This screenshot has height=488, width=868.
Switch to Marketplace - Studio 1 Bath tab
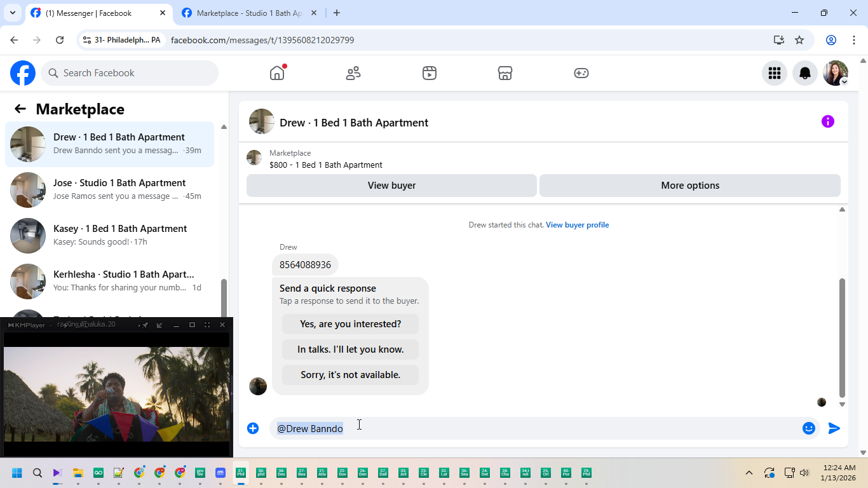pos(248,13)
